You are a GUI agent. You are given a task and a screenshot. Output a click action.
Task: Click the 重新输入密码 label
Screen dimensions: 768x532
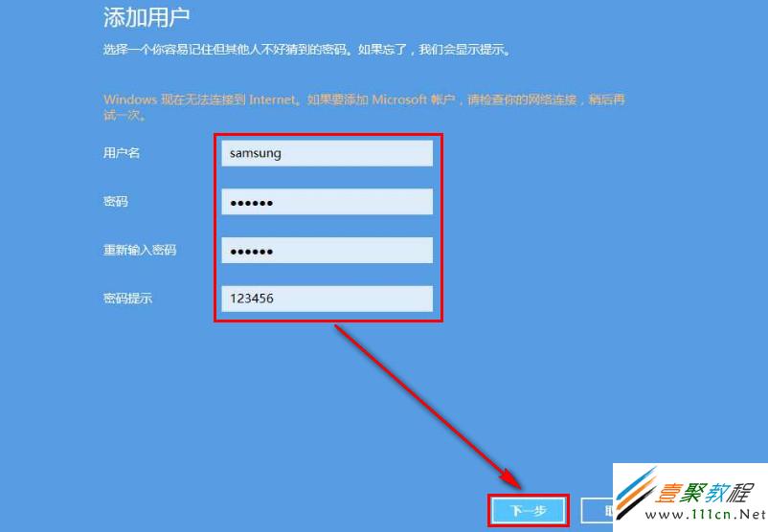pyautogui.click(x=140, y=250)
